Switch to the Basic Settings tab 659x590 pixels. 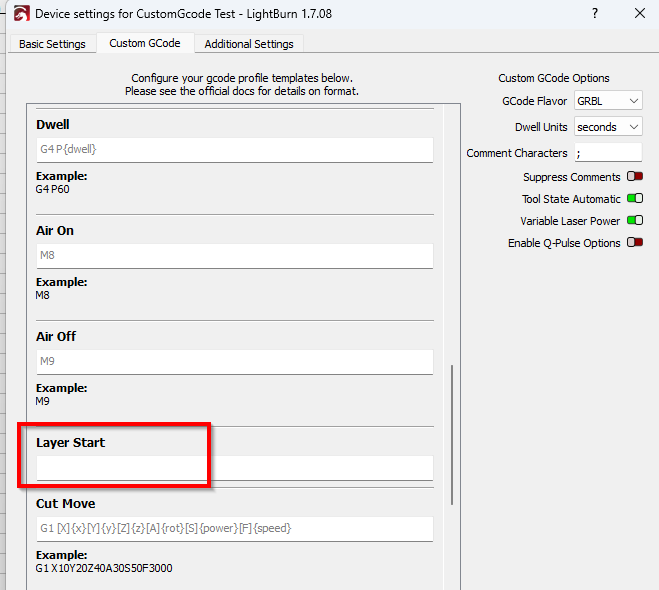(x=52, y=44)
